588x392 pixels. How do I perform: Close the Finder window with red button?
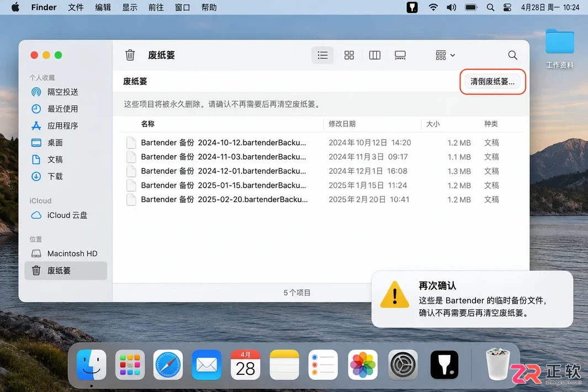pyautogui.click(x=34, y=55)
